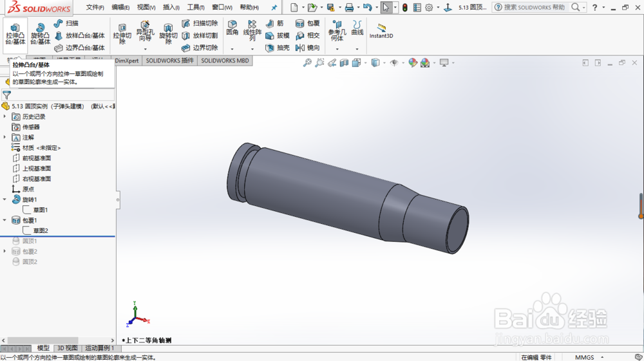The width and height of the screenshot is (644, 361).
Task: Open the Apply Scene icon
Action: [x=425, y=63]
